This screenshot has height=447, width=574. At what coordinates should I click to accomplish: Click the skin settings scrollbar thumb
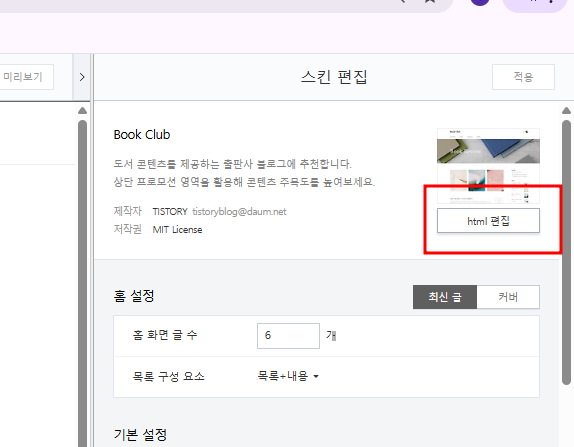[566, 253]
